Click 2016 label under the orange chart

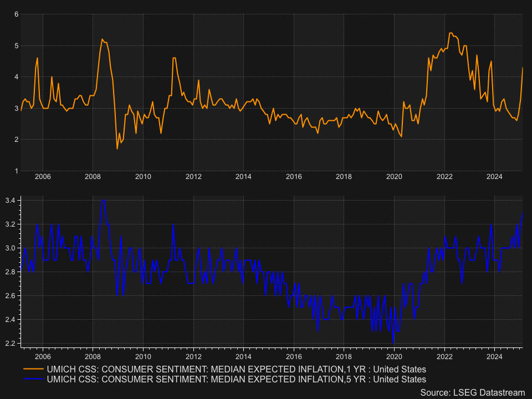click(294, 176)
